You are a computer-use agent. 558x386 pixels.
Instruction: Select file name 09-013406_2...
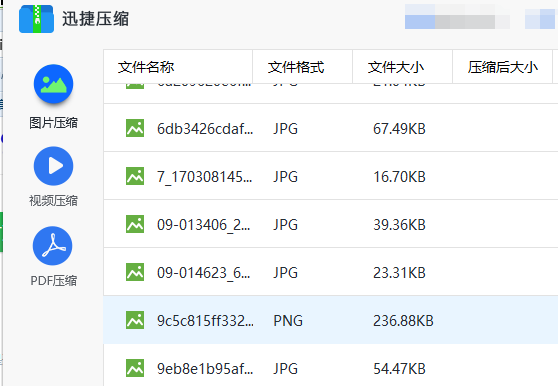(x=204, y=225)
